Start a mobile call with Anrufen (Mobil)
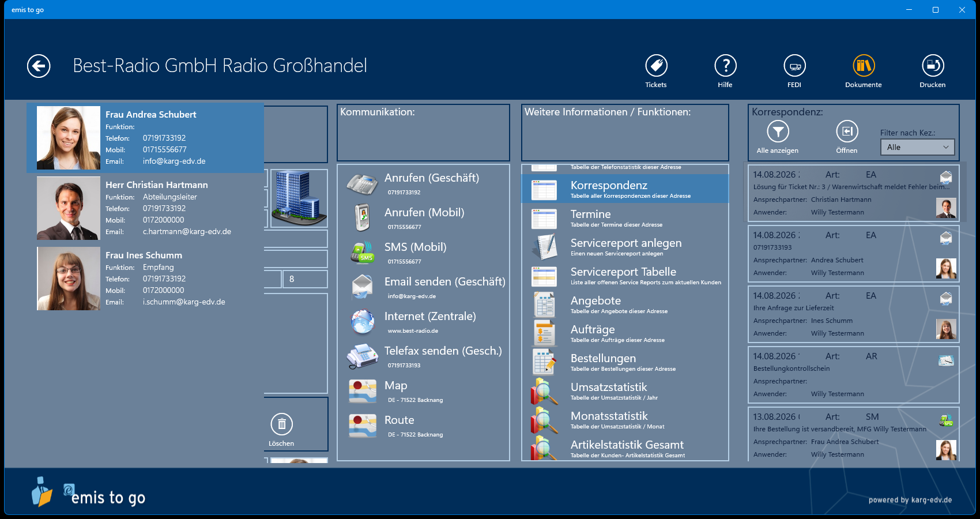 pos(423,219)
